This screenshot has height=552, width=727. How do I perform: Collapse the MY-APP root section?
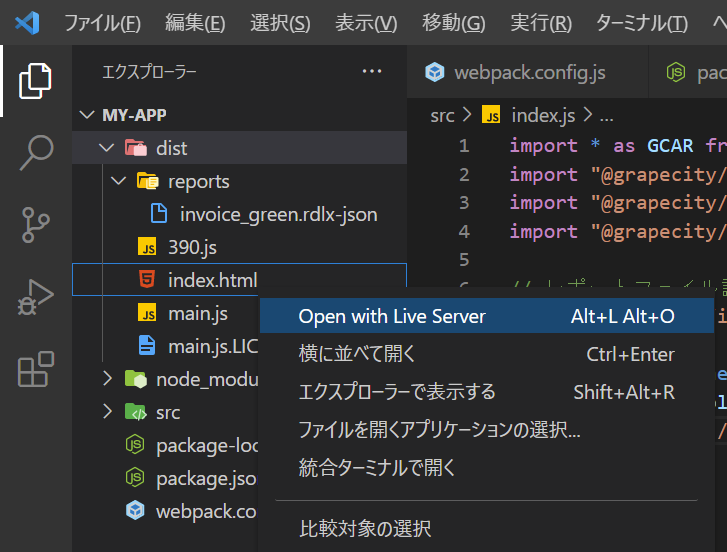click(87, 114)
